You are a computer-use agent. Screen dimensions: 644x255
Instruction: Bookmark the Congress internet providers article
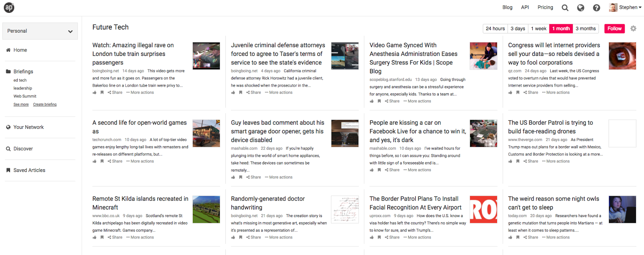[518, 93]
